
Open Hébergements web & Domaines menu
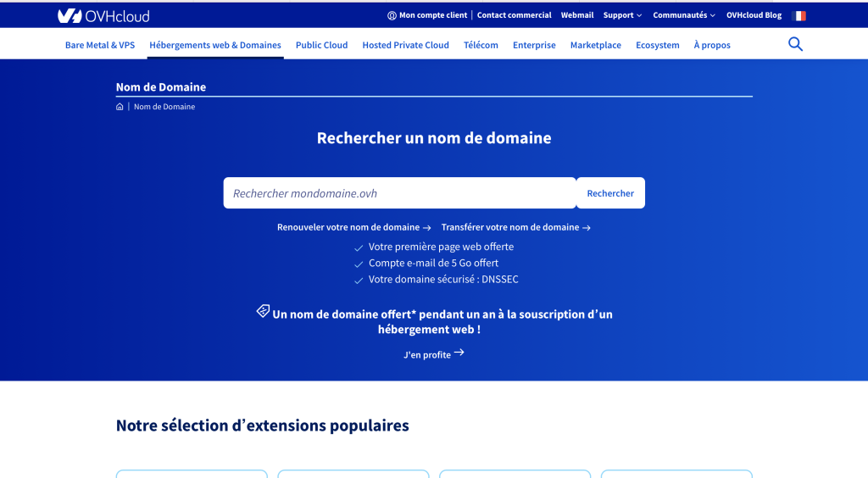tap(215, 46)
